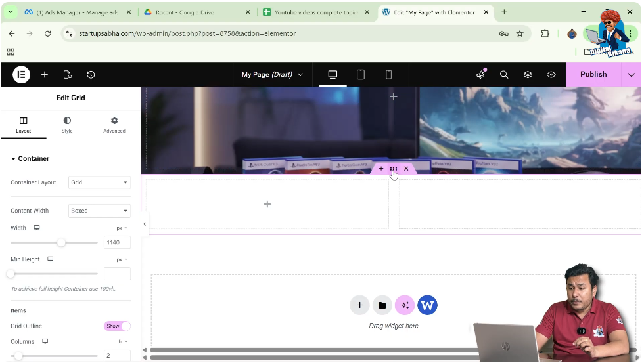Open the revision history icon
This screenshot has height=363, width=644.
click(91, 75)
